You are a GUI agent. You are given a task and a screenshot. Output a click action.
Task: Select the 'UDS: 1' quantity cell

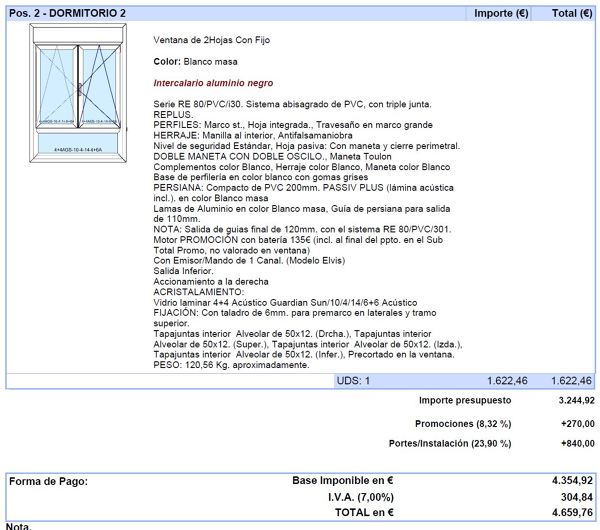coord(353,381)
